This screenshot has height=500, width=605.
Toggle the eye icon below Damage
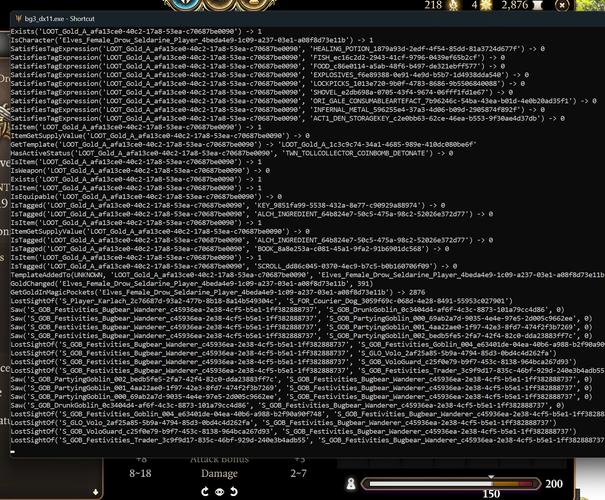pos(220,492)
